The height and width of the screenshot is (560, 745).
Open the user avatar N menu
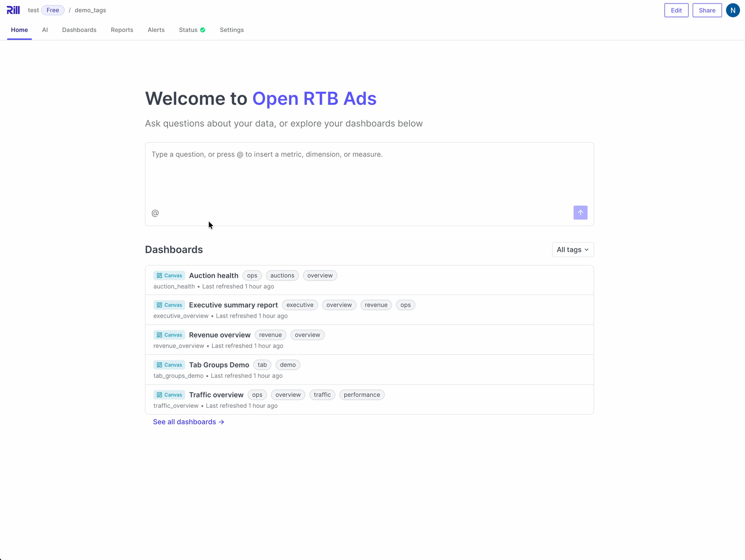point(733,10)
